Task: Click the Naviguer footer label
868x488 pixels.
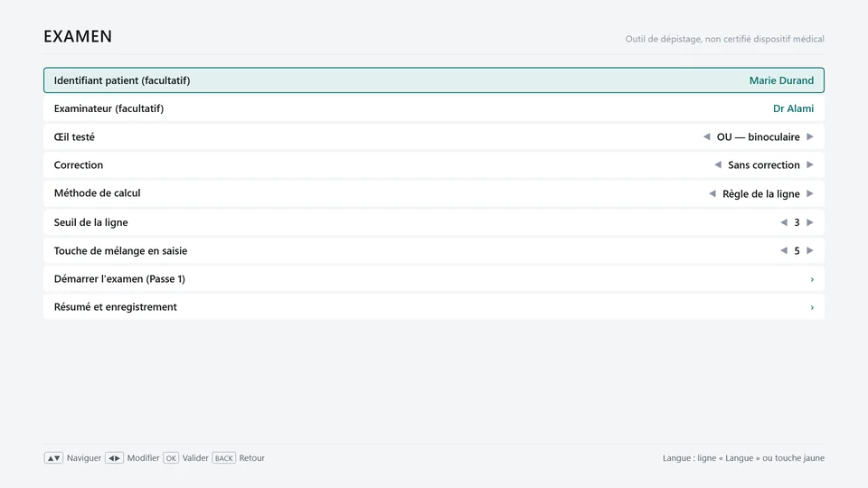Action: 83,458
